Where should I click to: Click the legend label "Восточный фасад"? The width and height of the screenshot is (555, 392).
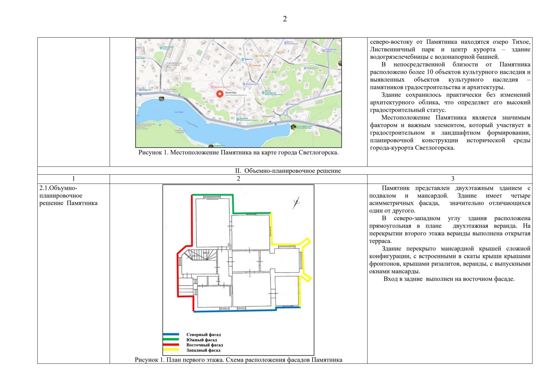[x=205, y=345]
